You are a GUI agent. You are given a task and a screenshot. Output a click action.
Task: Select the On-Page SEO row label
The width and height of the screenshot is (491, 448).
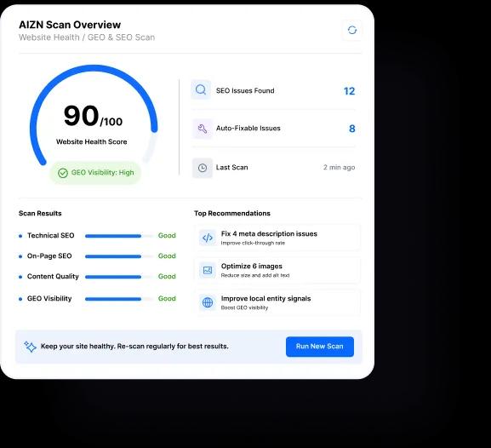pos(49,256)
